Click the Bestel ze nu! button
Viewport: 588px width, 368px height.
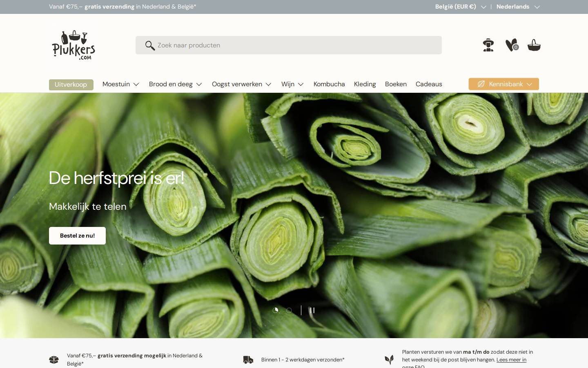tap(77, 236)
